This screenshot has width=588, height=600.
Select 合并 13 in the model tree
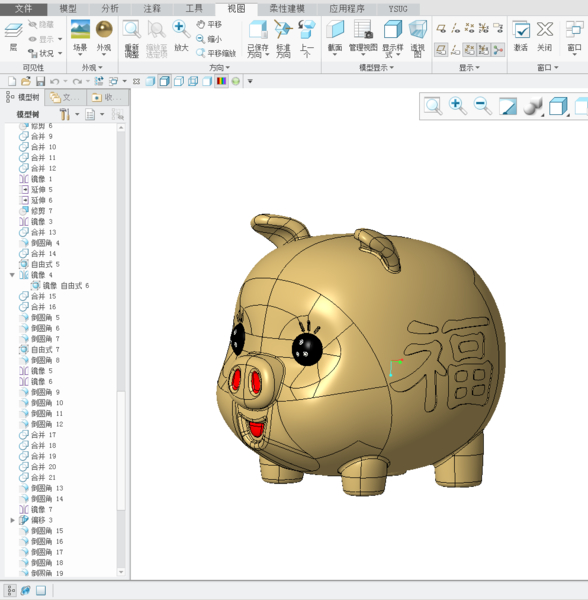(38, 232)
